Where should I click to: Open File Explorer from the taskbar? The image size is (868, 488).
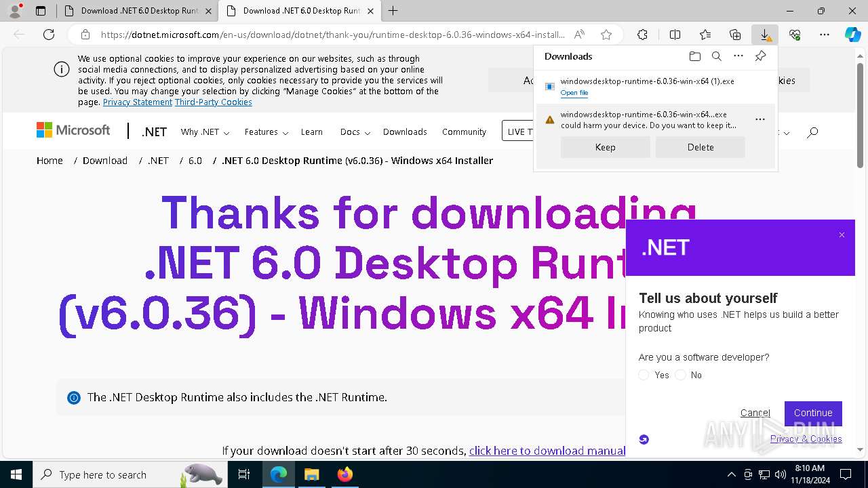click(311, 474)
